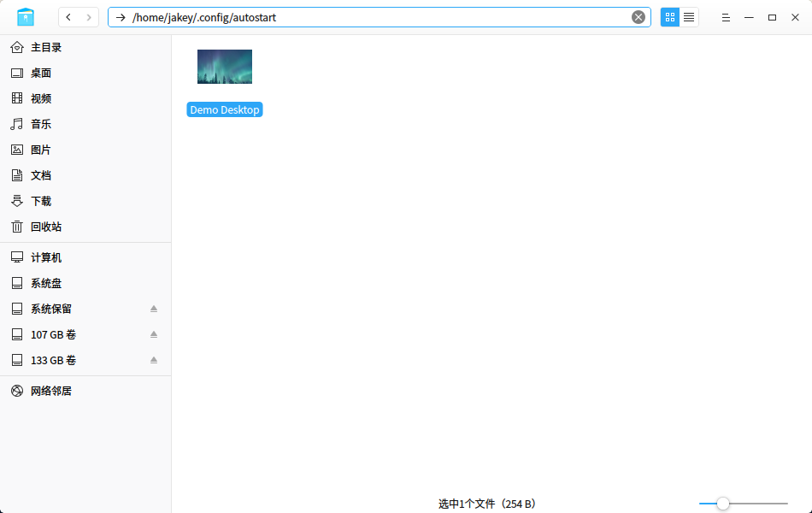This screenshot has width=812, height=513.
Task: Open 计算机 computer in sidebar
Action: [x=85, y=257]
